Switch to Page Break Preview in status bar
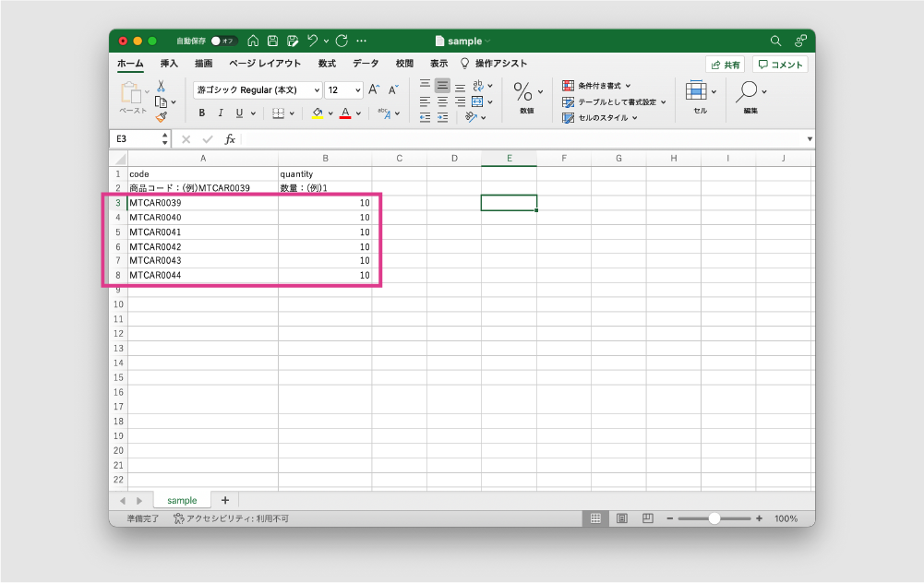Image resolution: width=924 pixels, height=583 pixels. coord(648,518)
